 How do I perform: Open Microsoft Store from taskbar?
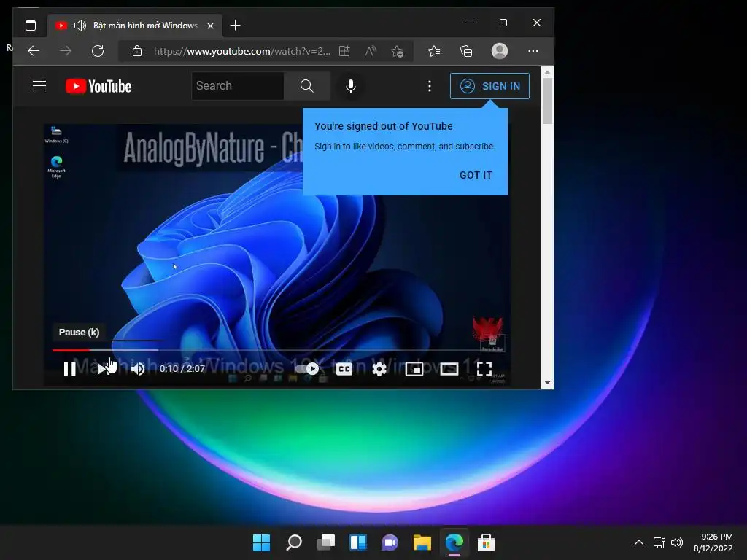point(486,542)
